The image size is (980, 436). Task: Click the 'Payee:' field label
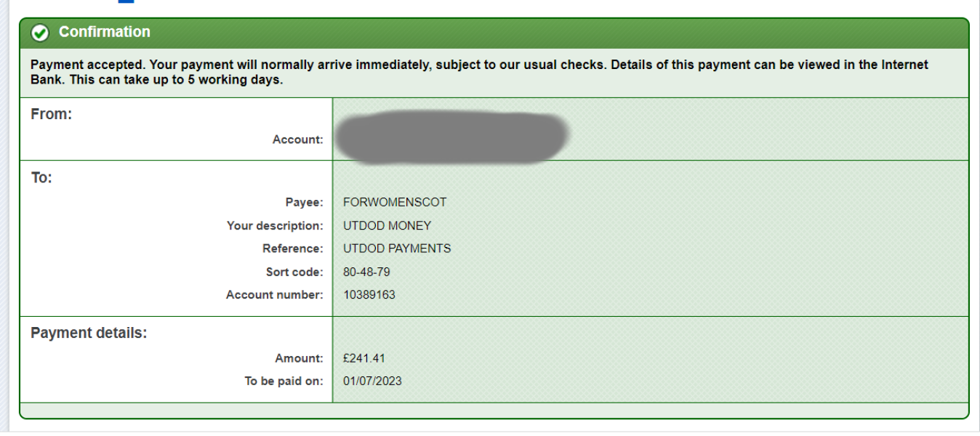(x=304, y=202)
